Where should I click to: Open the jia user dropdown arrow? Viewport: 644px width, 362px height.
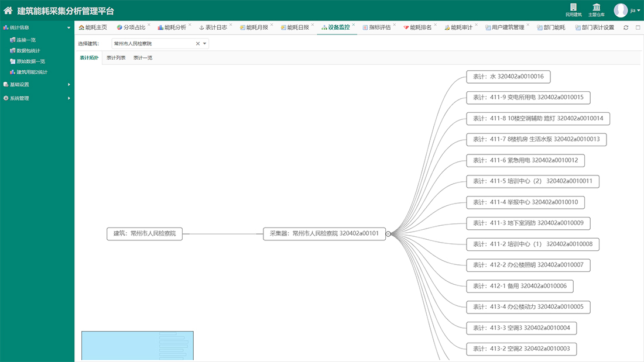point(639,11)
